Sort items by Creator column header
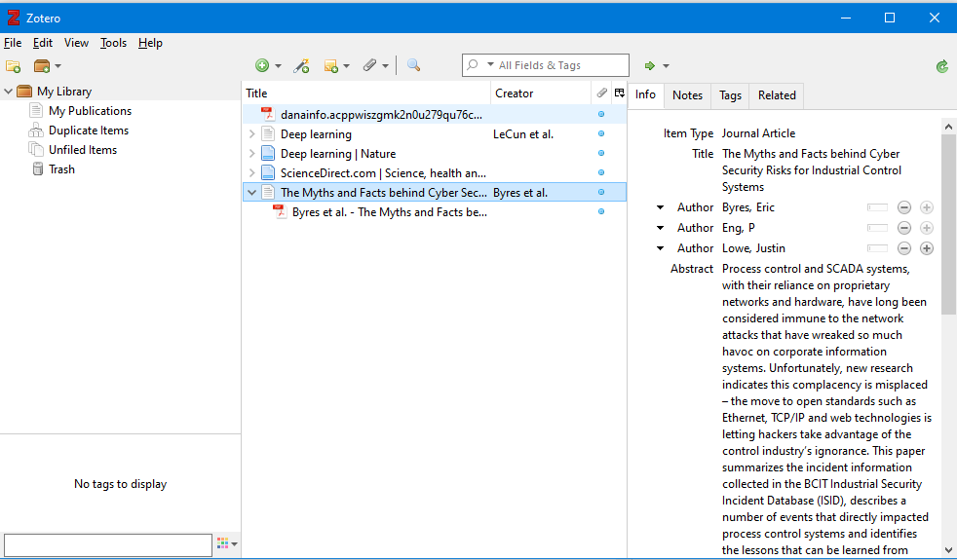 point(540,93)
